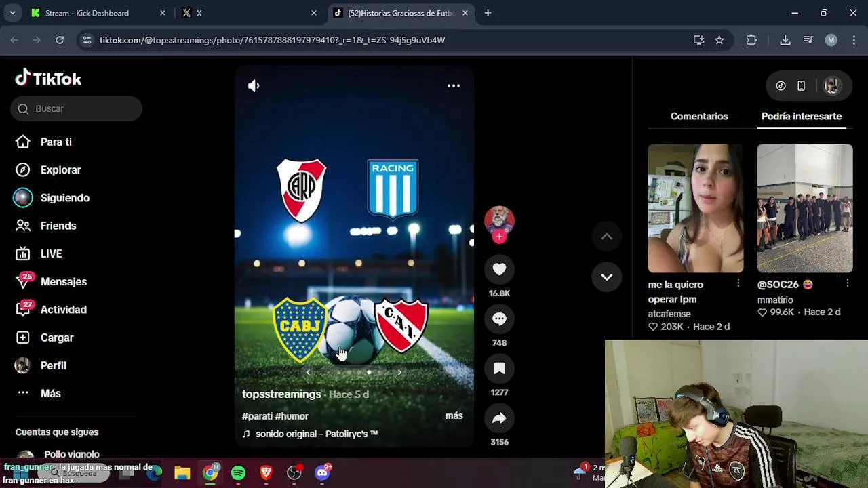Open Spotify from the taskbar
Viewport: 868px width, 488px height.
(238, 473)
